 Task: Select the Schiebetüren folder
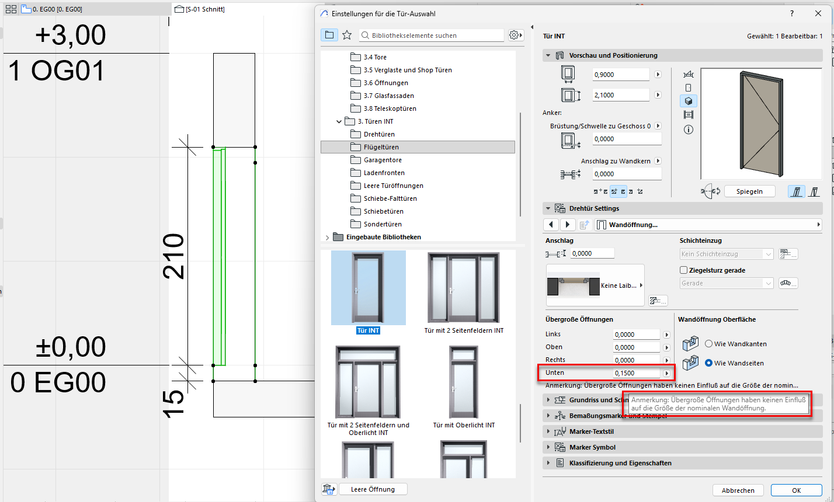[382, 212]
